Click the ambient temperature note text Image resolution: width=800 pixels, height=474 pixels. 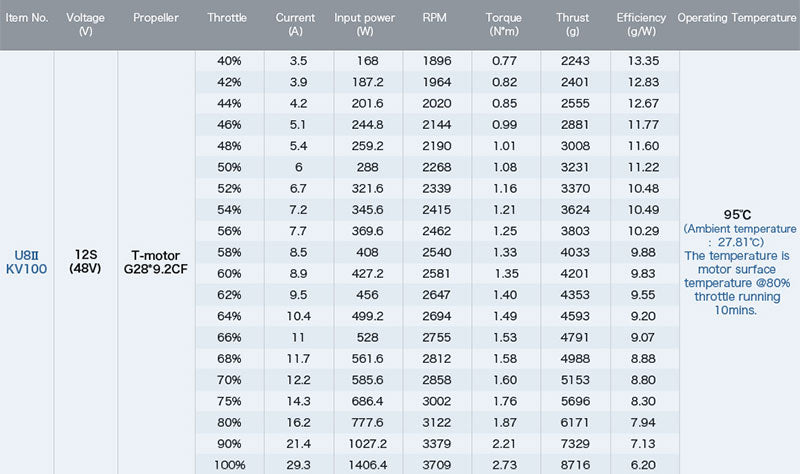coord(738,235)
